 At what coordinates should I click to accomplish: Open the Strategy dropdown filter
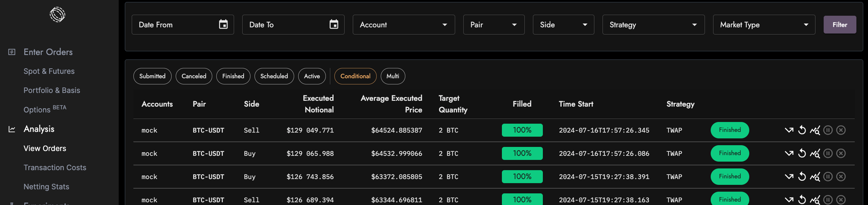click(653, 25)
